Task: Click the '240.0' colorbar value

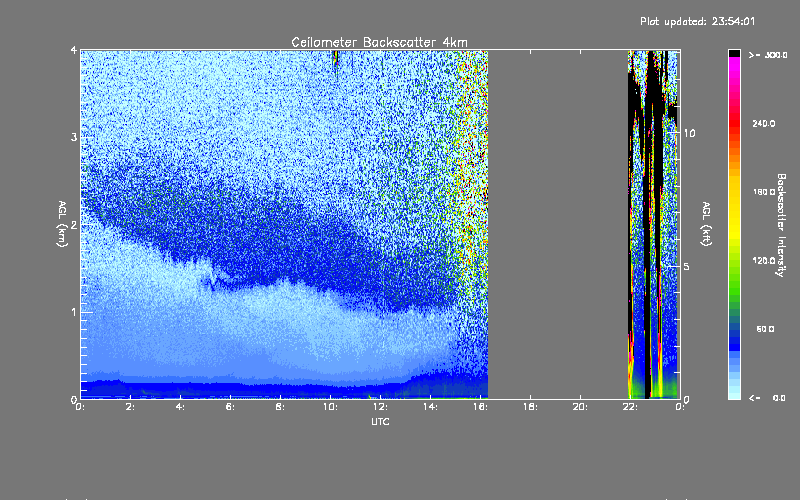Action: click(x=764, y=123)
